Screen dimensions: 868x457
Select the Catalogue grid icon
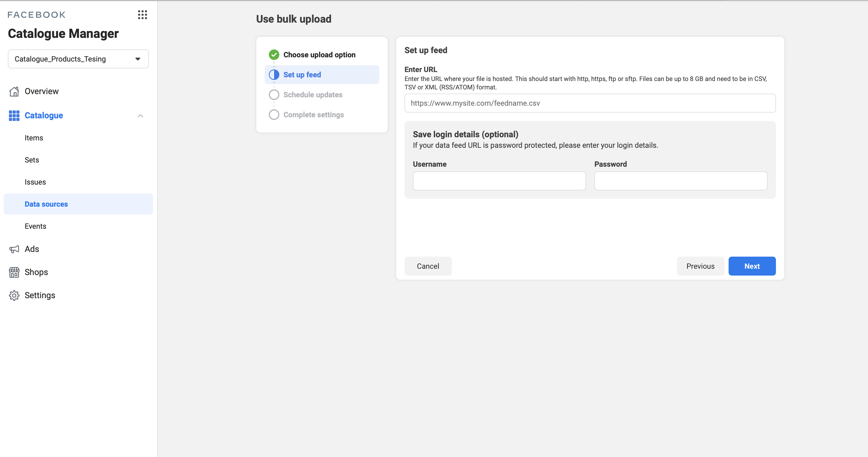14,115
